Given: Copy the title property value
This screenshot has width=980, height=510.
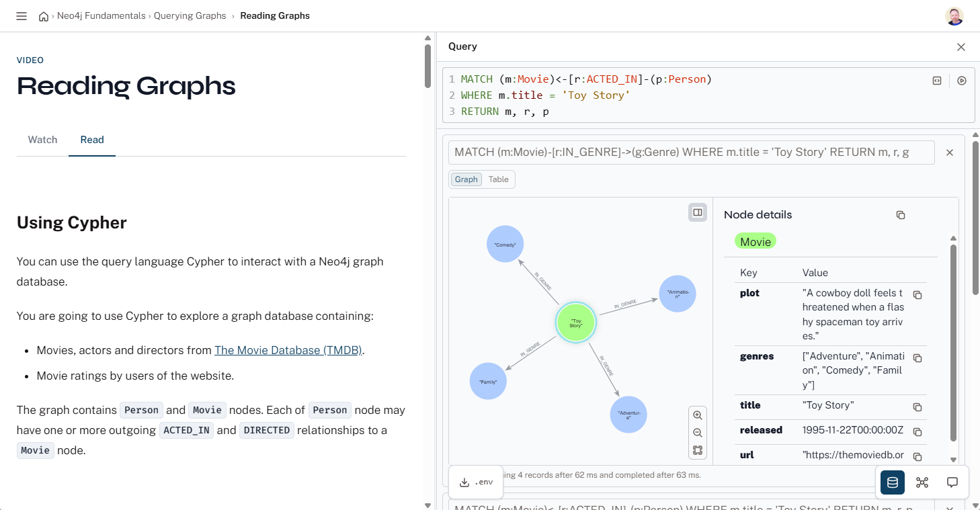Looking at the screenshot, I should click(917, 407).
